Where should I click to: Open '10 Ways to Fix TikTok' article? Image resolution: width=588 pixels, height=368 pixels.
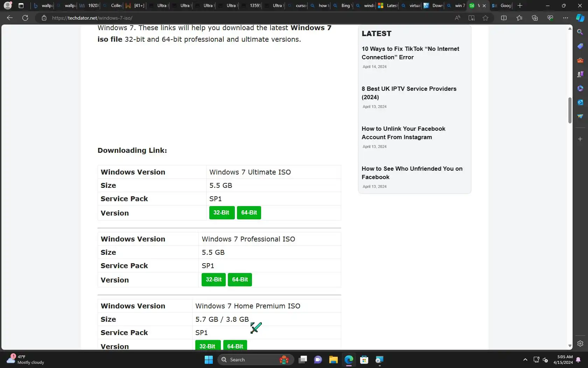410,53
